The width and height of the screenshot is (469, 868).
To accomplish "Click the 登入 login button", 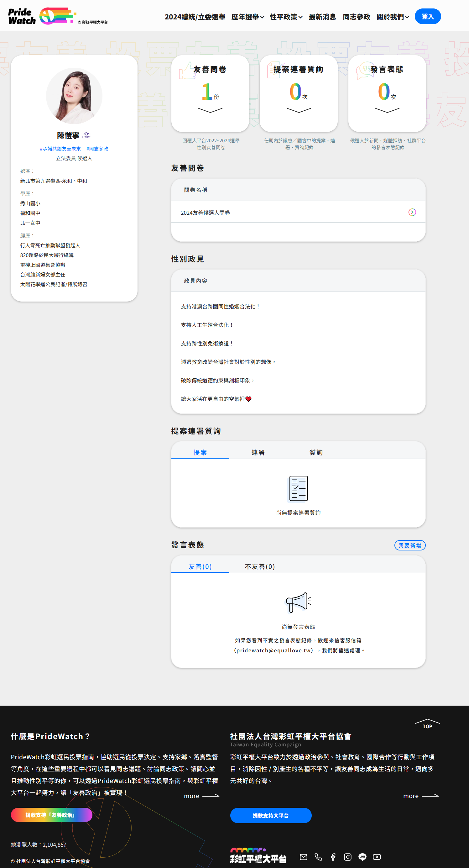I will click(x=428, y=16).
